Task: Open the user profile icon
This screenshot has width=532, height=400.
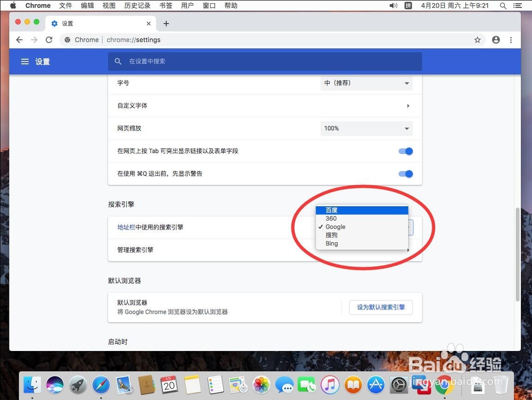Action: point(496,40)
